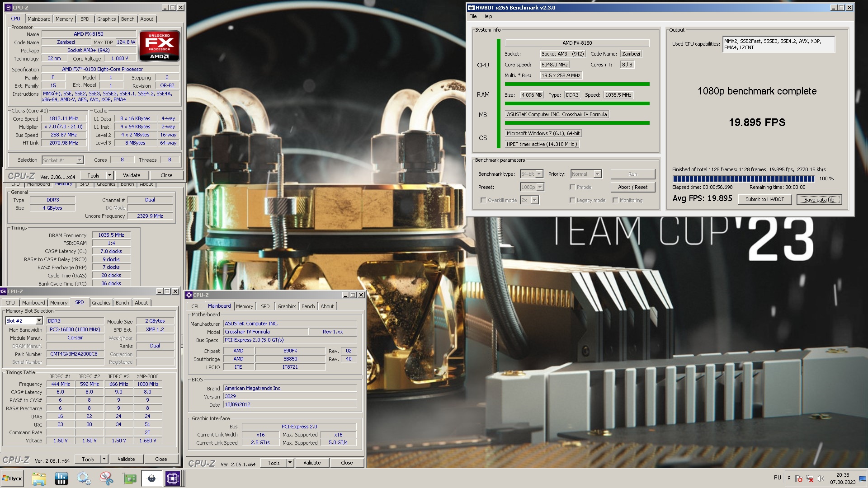Open Action Center flag icon in tray

[799, 479]
